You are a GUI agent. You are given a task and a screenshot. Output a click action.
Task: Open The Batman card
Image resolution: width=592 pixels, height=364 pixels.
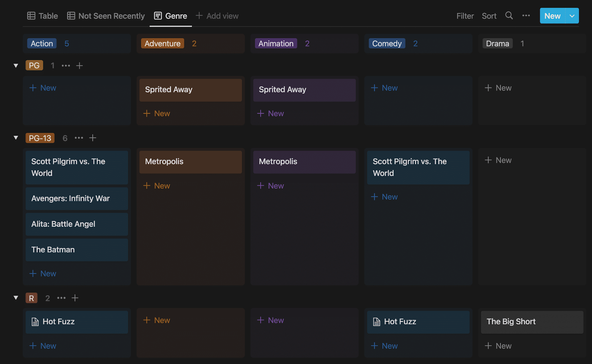[77, 250]
